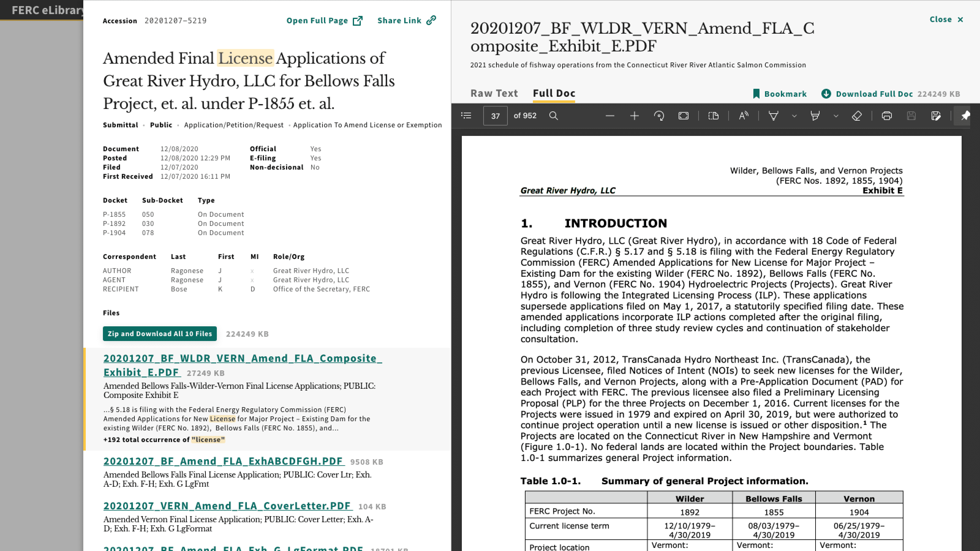Click AUTHOR correspondent row

(226, 271)
